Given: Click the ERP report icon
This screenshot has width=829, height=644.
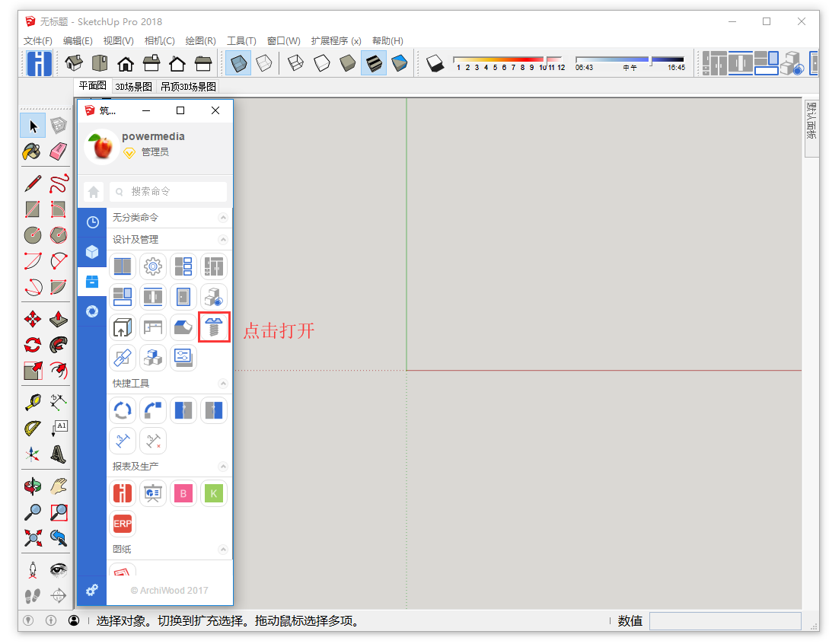Looking at the screenshot, I should point(123,524).
